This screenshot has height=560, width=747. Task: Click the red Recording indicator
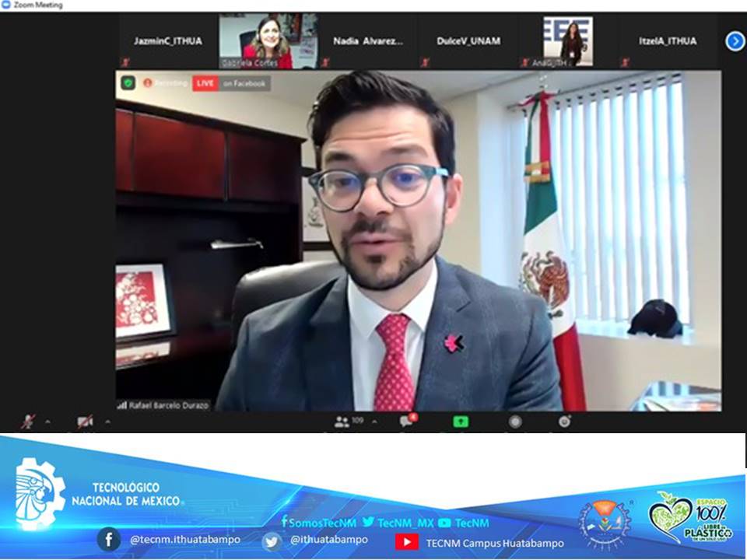coord(165,83)
